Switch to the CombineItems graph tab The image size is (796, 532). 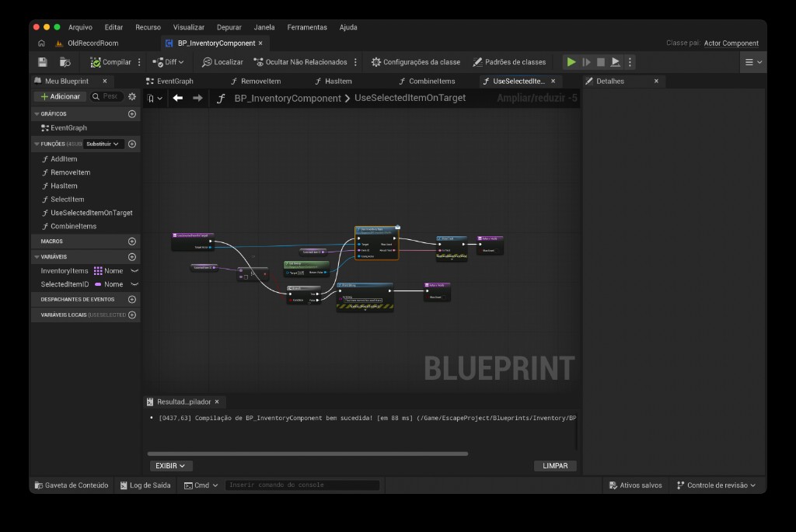coord(427,81)
